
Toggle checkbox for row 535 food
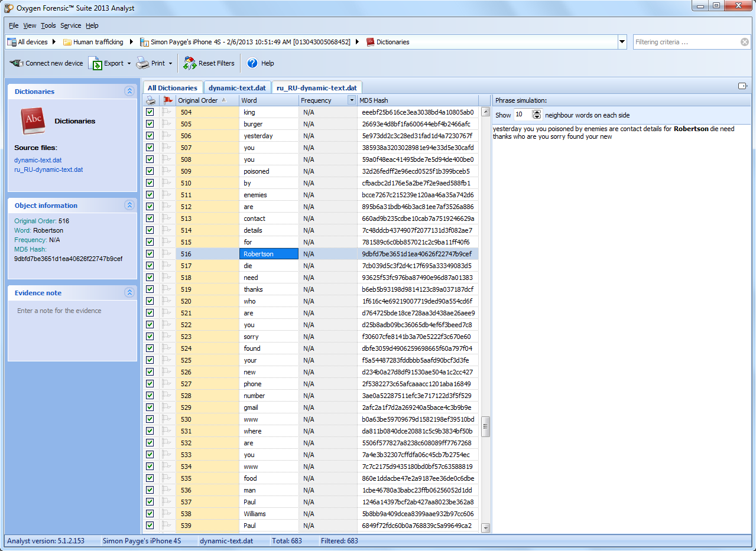150,478
